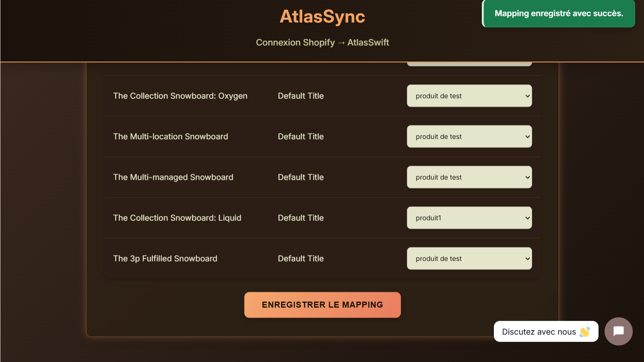Expand the 3p Fulfilled Snowboard mapping dropdown
This screenshot has width=644, height=362.
pyautogui.click(x=469, y=258)
